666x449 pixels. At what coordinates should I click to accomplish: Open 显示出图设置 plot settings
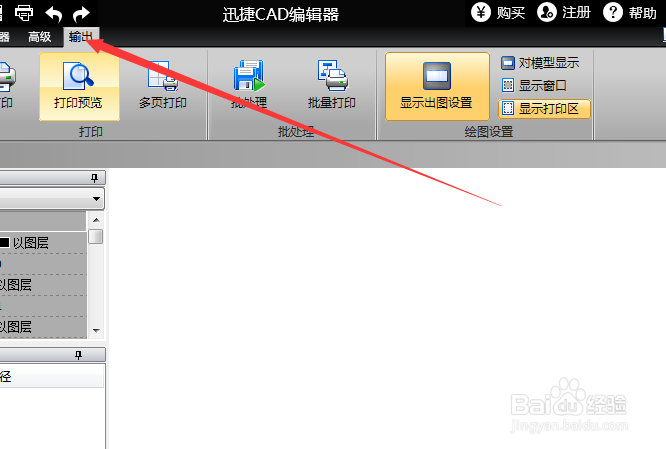point(437,87)
